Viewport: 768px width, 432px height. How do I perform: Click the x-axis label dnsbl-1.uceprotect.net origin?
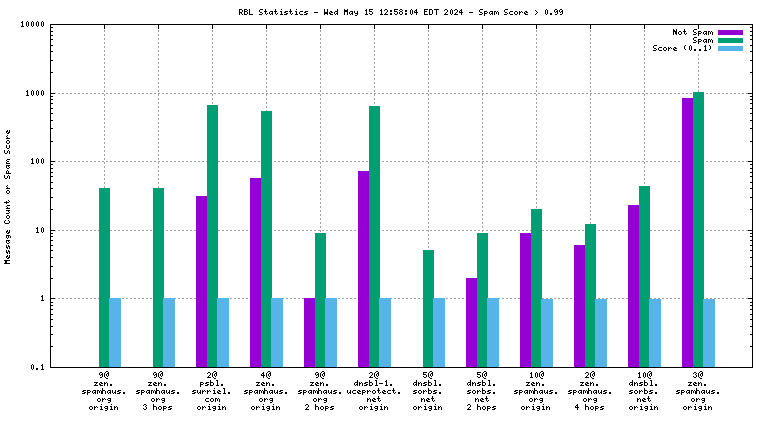(373, 390)
